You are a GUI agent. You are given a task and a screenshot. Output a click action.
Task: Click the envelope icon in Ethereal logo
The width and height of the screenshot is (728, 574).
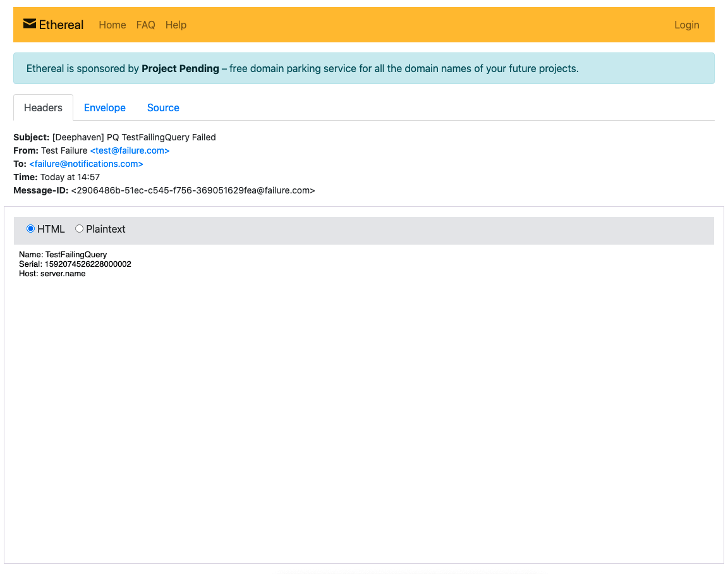(30, 24)
